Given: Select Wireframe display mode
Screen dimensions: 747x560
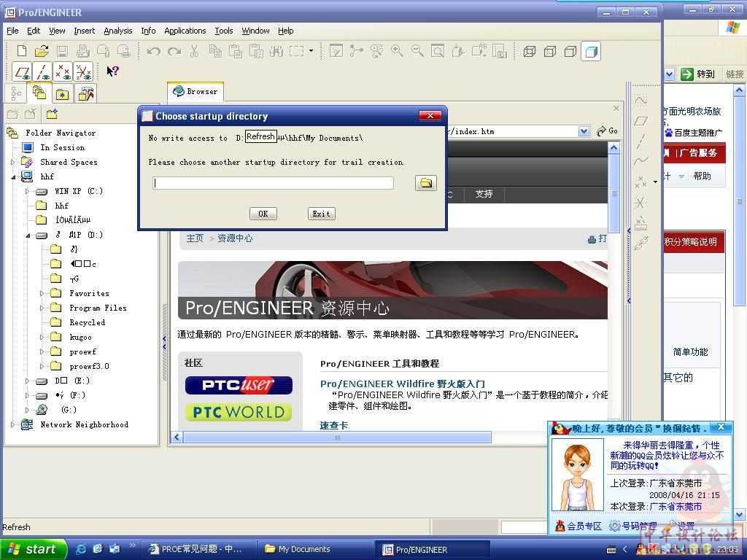Looking at the screenshot, I should (530, 52).
